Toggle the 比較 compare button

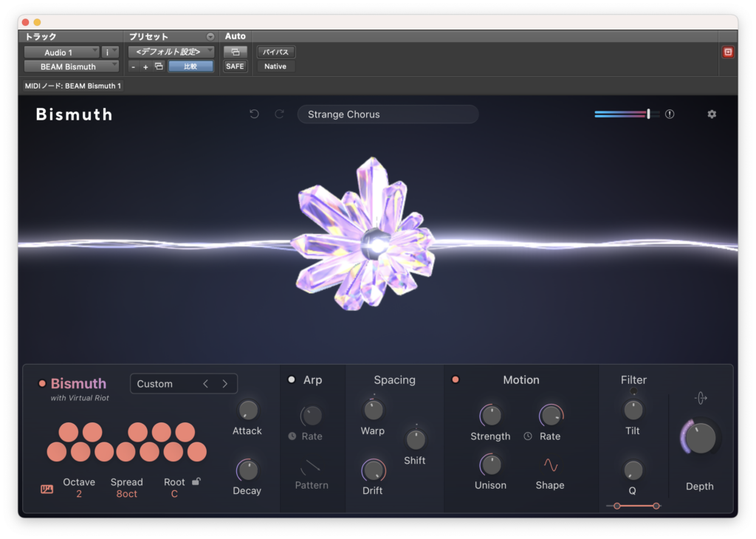click(190, 66)
